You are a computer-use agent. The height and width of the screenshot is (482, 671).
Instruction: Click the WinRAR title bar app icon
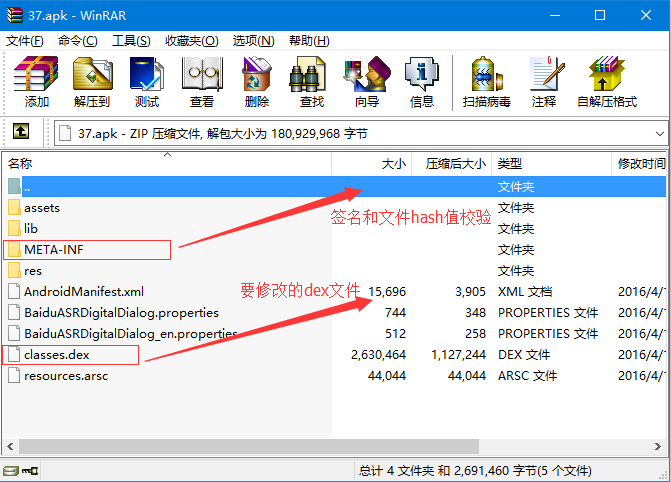(x=15, y=15)
